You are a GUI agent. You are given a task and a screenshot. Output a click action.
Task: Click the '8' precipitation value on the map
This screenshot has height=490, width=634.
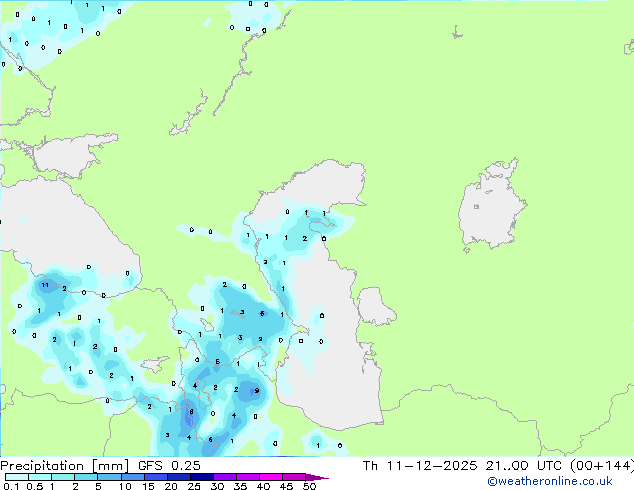tap(191, 412)
